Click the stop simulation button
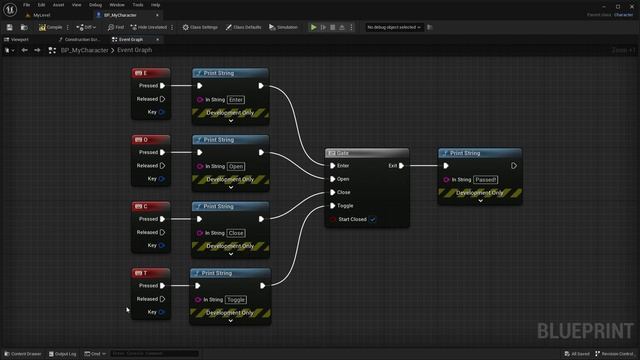This screenshot has height=360, width=640. point(333,27)
